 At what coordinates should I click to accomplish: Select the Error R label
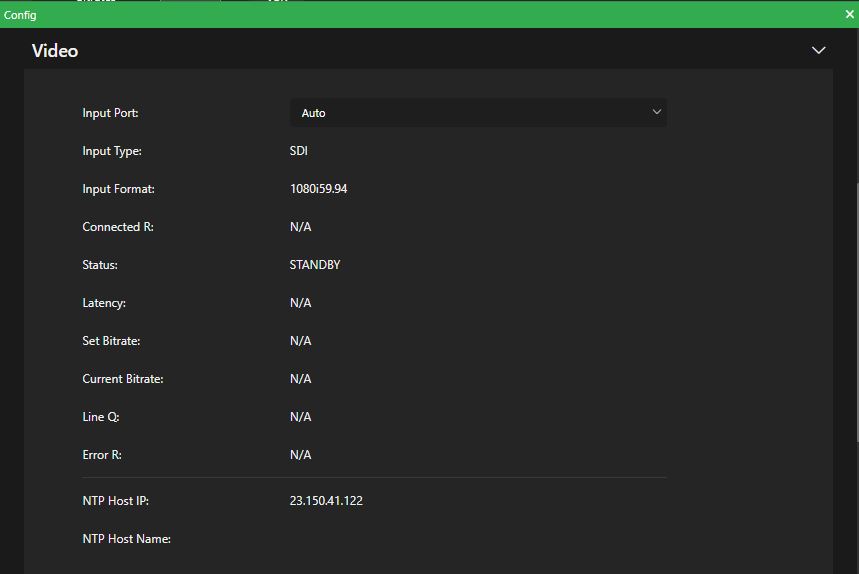pos(102,455)
